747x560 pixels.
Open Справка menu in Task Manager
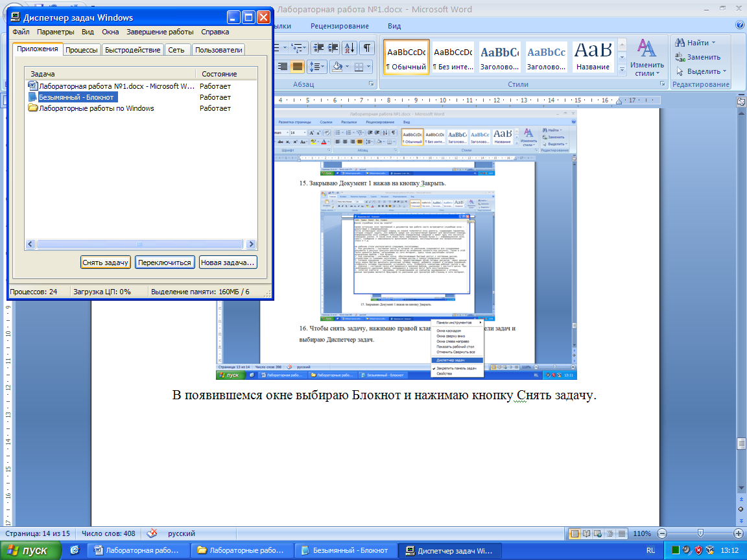[215, 32]
